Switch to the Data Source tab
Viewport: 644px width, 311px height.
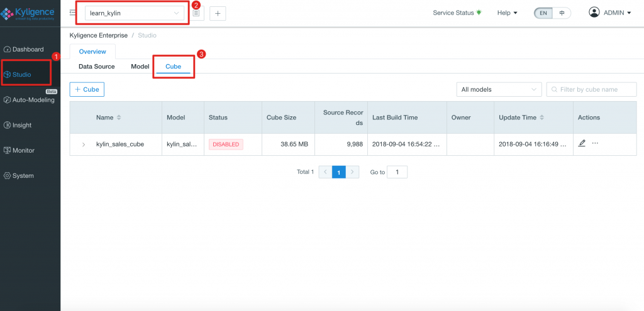pos(96,66)
